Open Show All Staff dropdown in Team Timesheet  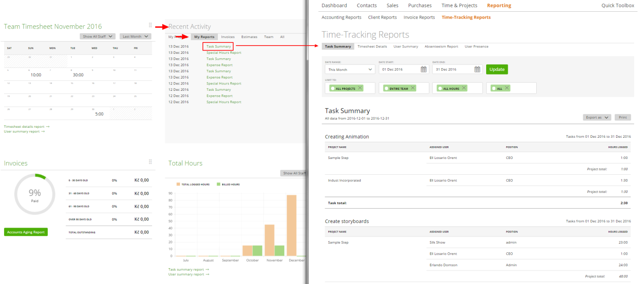point(97,36)
